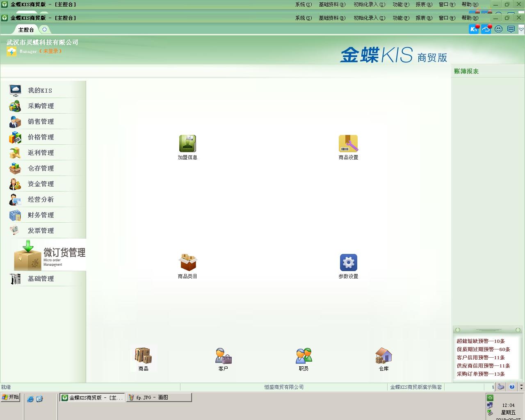
Task: Click the smiley face feedback icon
Action: [499, 29]
